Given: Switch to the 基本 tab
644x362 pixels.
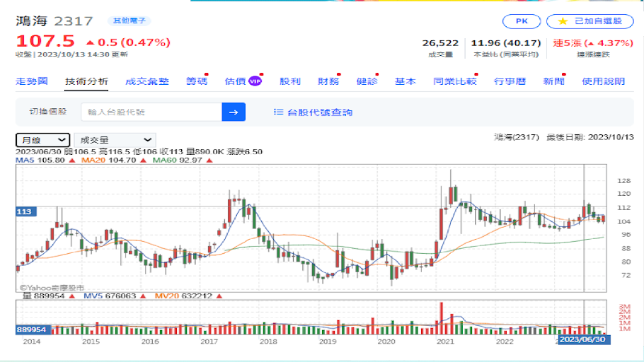Looking at the screenshot, I should pyautogui.click(x=406, y=81).
